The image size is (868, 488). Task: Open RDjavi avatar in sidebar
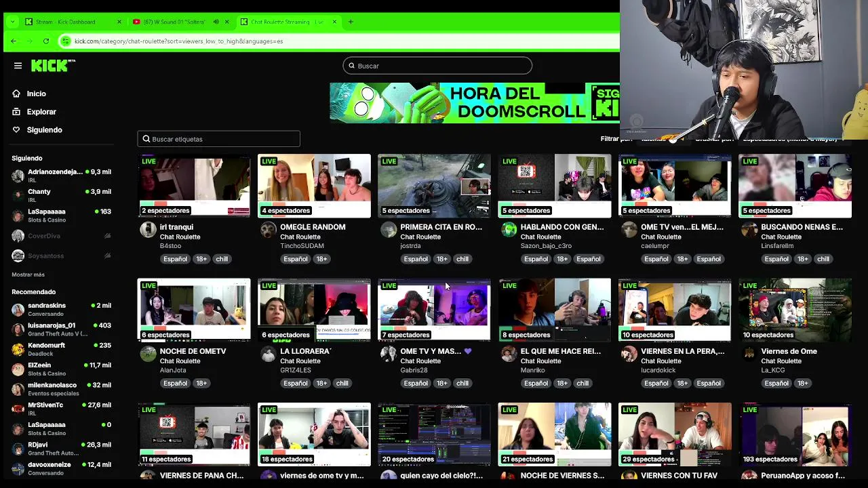coord(18,449)
